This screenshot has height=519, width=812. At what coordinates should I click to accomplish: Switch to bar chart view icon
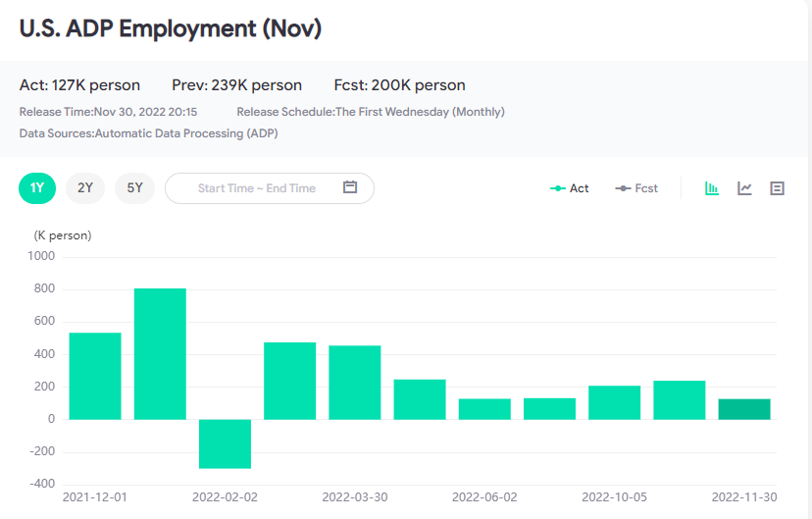pos(713,188)
